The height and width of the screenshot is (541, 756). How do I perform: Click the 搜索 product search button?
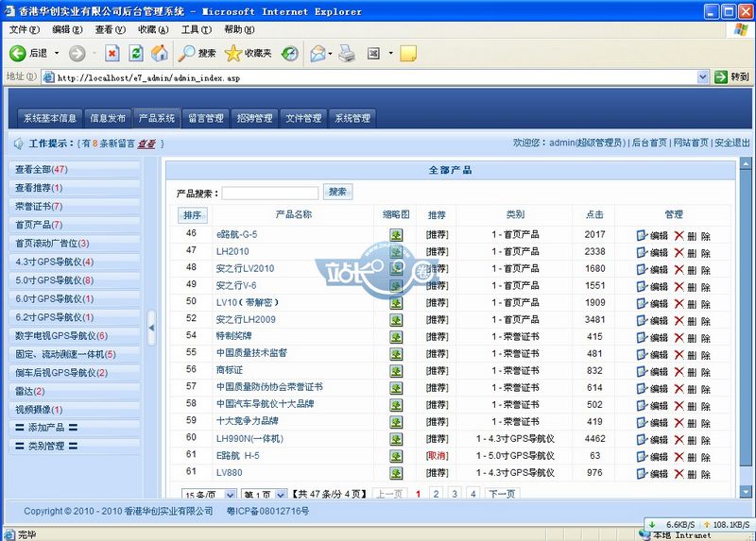pos(337,192)
